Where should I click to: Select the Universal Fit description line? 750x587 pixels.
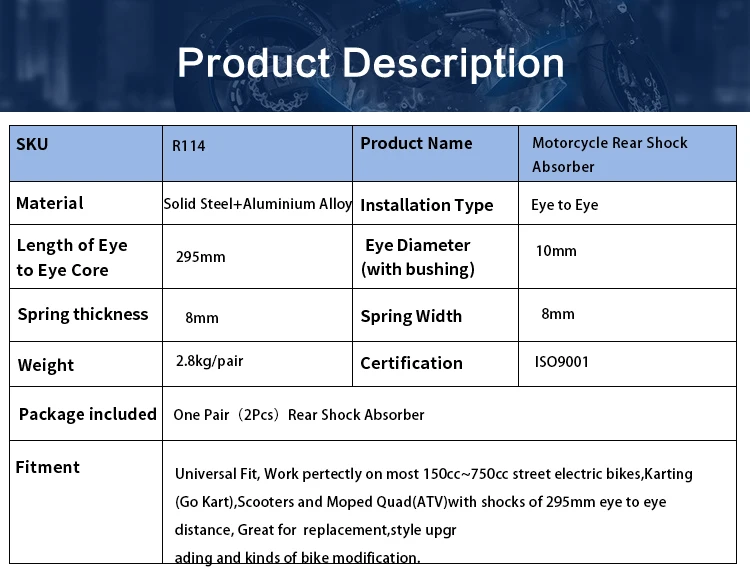tap(433, 474)
